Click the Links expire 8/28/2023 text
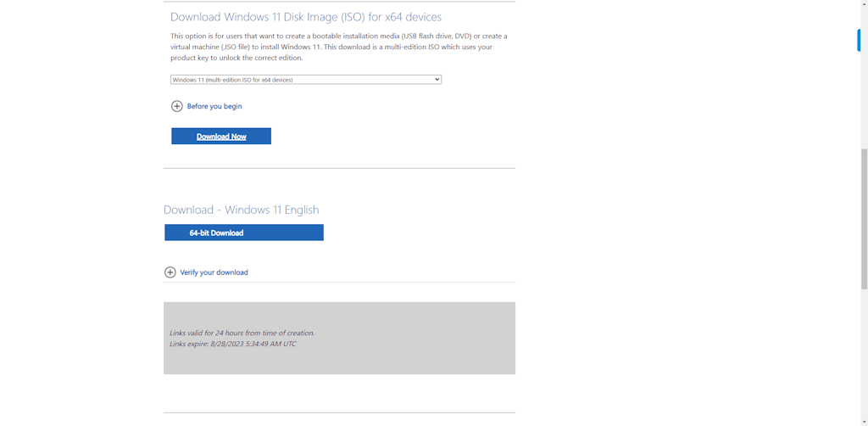 [x=232, y=344]
